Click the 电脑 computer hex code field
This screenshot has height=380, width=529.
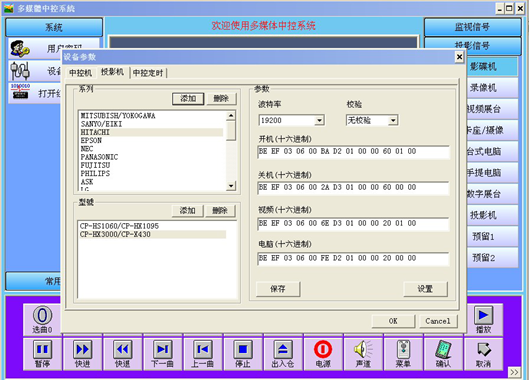click(353, 259)
